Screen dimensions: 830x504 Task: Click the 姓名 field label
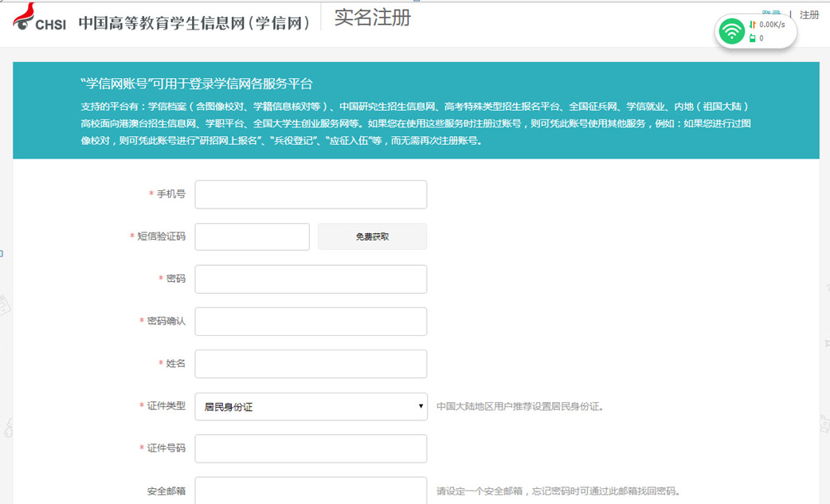coord(176,363)
